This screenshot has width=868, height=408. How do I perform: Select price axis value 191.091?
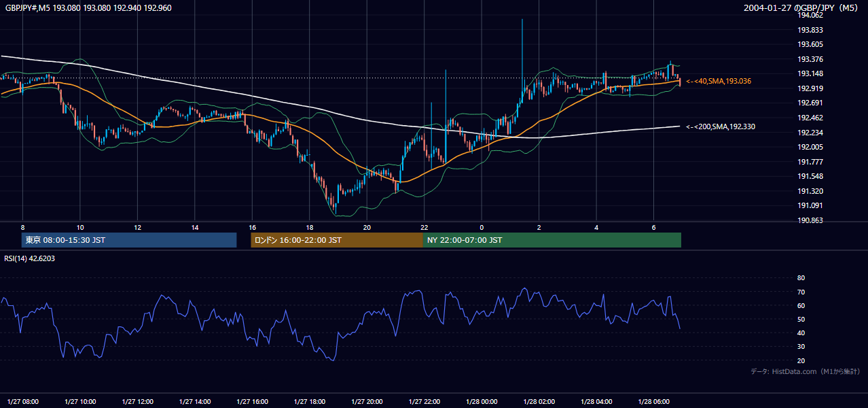[x=810, y=206]
